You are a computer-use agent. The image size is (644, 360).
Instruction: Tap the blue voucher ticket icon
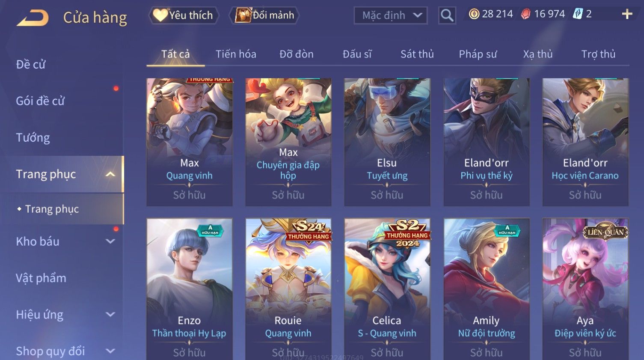pyautogui.click(x=578, y=14)
